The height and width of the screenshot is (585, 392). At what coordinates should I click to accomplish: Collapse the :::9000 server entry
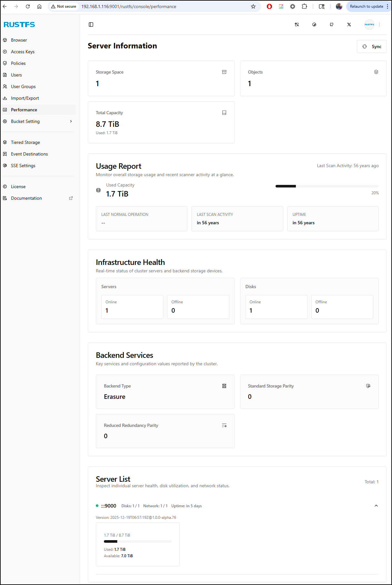pyautogui.click(x=376, y=506)
